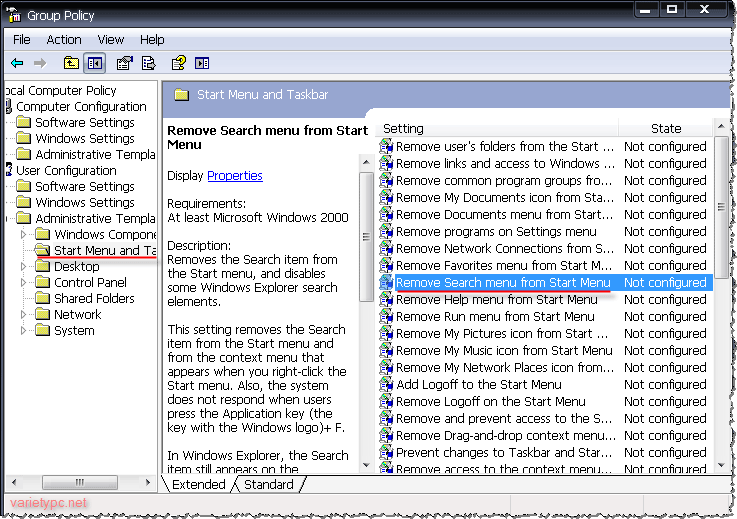Sort by the State column header
The height and width of the screenshot is (519, 737).
click(x=666, y=128)
